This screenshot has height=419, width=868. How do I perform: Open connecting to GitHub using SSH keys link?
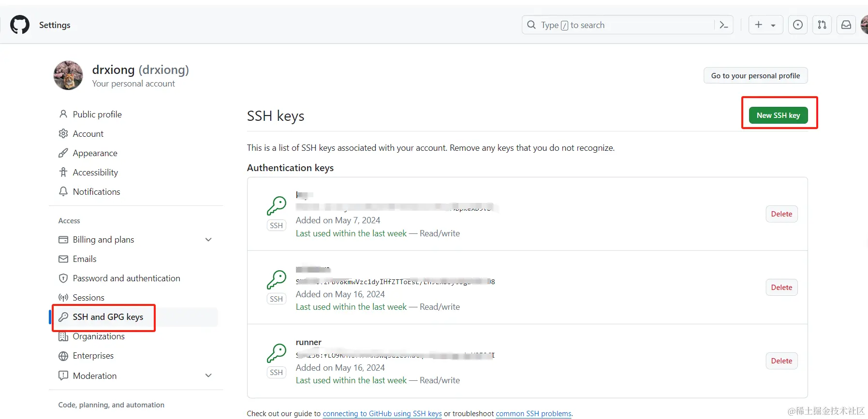[x=382, y=414]
